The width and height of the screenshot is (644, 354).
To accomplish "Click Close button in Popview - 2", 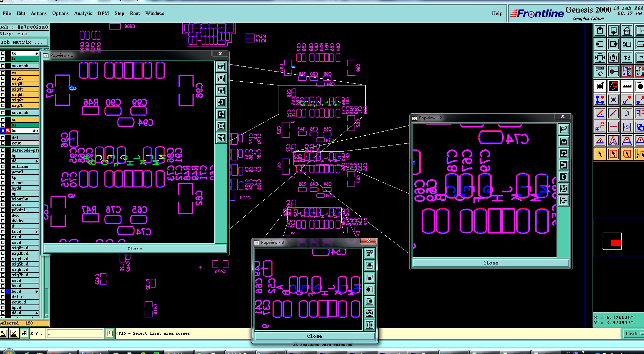I will (x=491, y=263).
